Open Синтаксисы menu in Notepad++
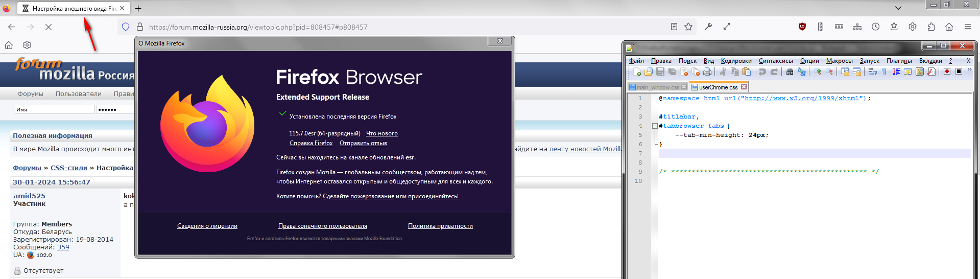 tap(776, 61)
